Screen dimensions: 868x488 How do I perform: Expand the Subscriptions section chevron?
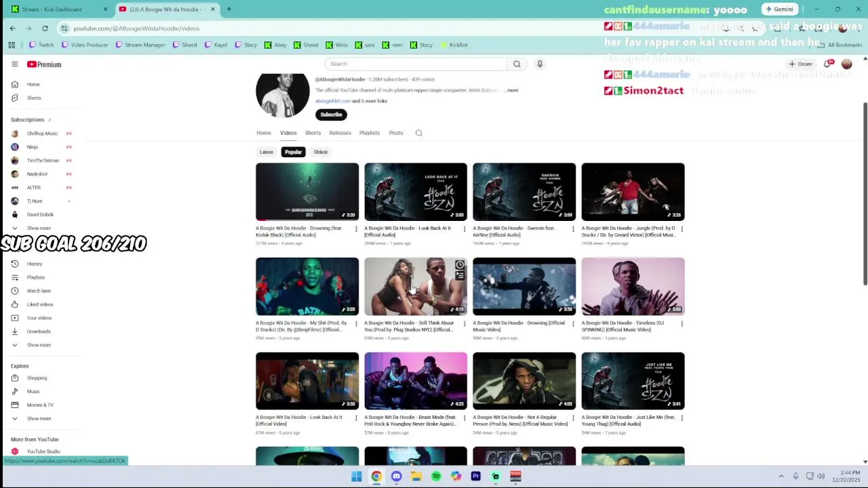tap(50, 120)
